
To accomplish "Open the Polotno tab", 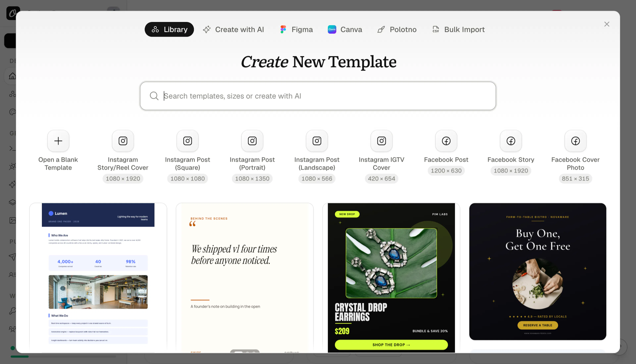I will pyautogui.click(x=397, y=29).
